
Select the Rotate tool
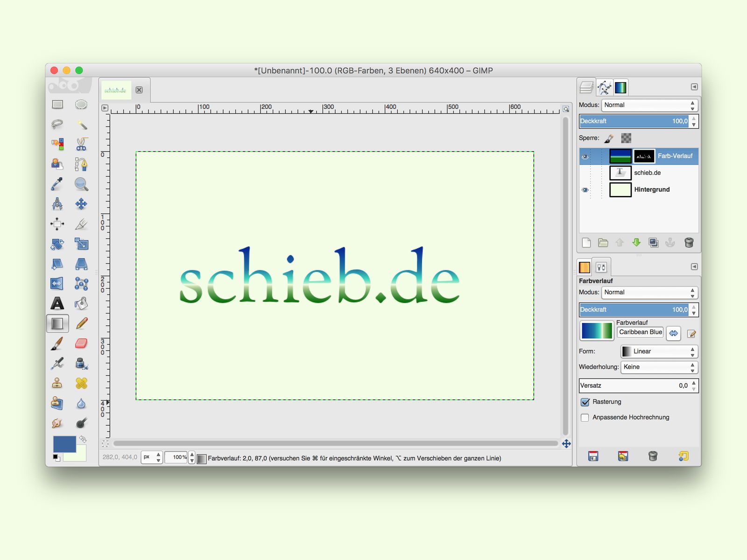[x=57, y=244]
